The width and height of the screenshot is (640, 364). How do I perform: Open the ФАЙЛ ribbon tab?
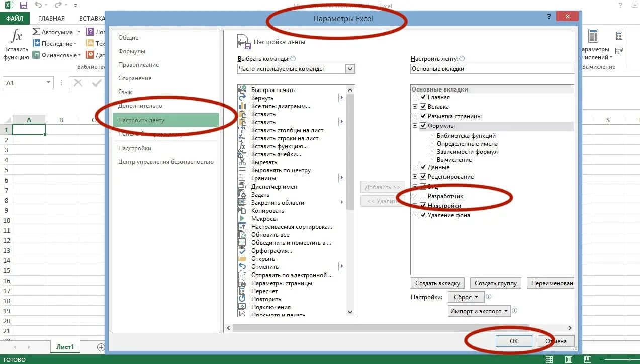click(15, 18)
